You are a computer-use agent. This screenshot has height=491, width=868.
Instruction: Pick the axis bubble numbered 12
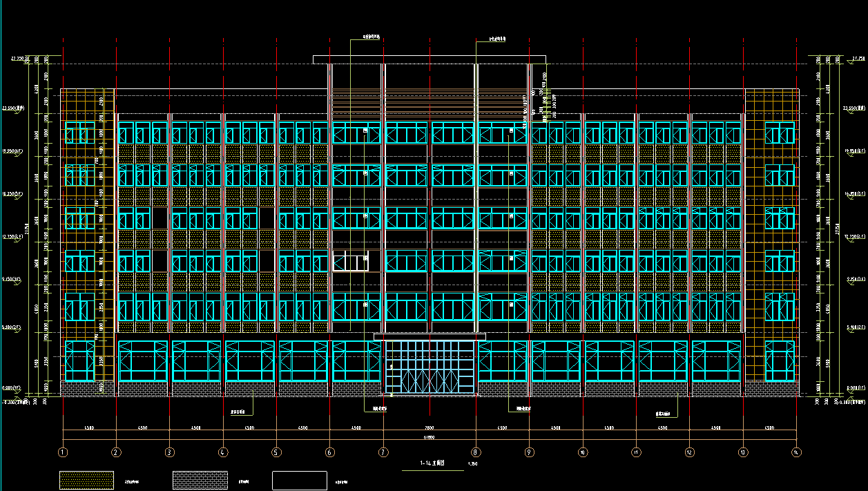[x=689, y=453]
